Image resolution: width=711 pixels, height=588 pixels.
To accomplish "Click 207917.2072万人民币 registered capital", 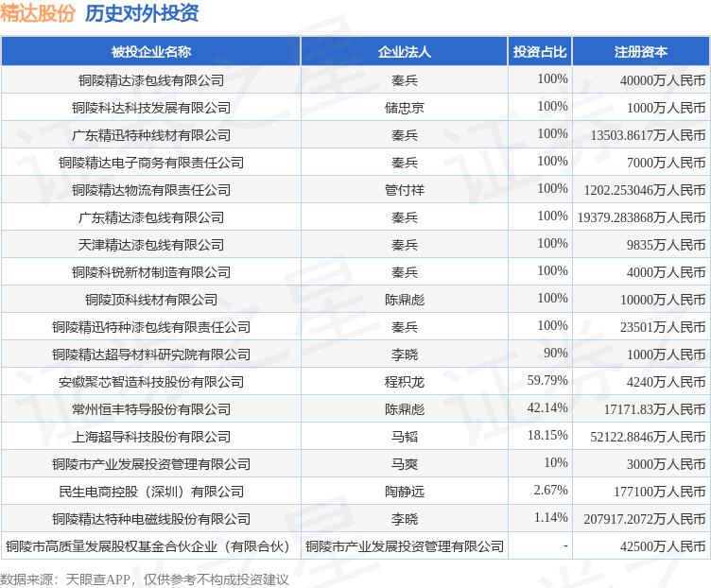I will (x=645, y=519).
